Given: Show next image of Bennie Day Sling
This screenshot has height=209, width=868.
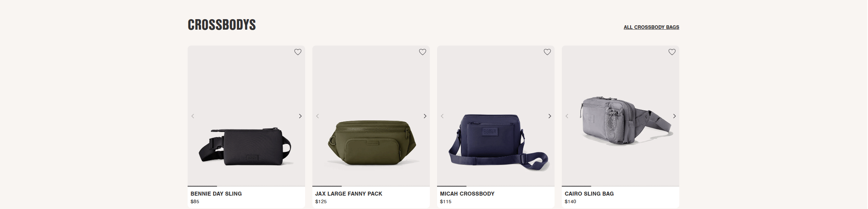Looking at the screenshot, I should 300,116.
